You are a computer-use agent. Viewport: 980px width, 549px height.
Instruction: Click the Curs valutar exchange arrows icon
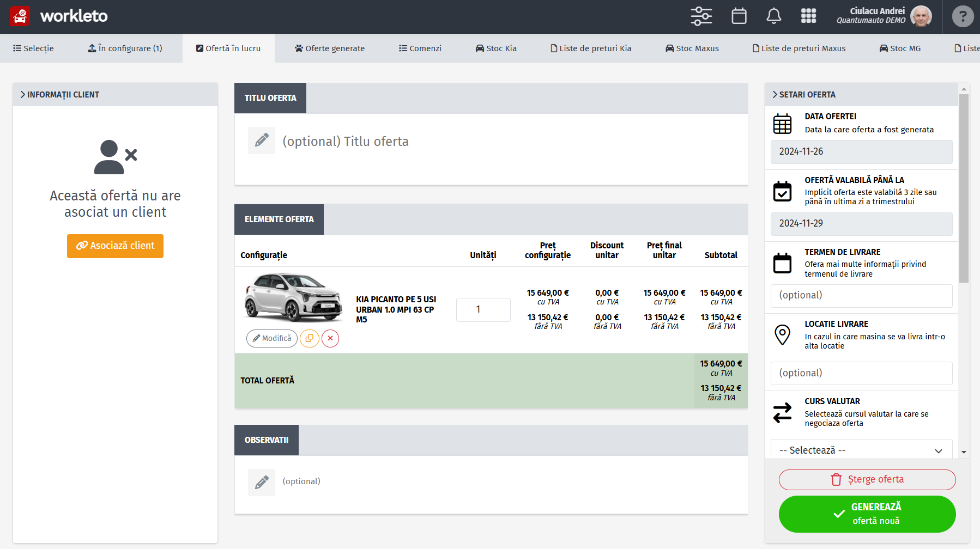click(x=783, y=413)
